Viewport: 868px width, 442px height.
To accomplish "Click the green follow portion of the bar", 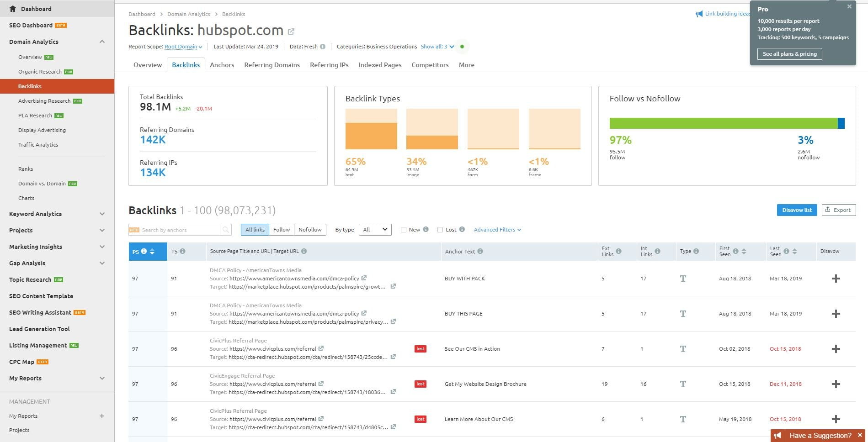I will click(x=724, y=123).
